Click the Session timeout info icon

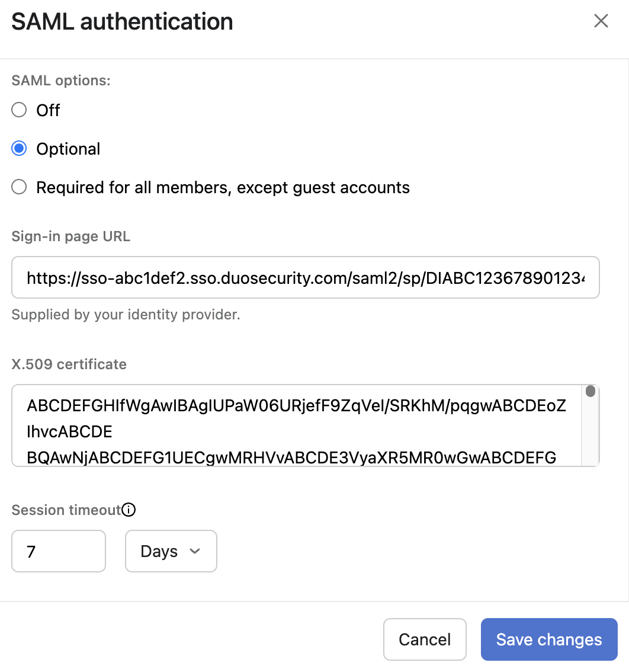[x=129, y=509]
